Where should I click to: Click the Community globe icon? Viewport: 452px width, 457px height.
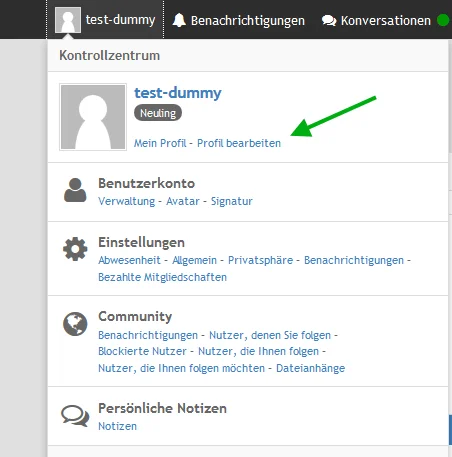(x=75, y=324)
